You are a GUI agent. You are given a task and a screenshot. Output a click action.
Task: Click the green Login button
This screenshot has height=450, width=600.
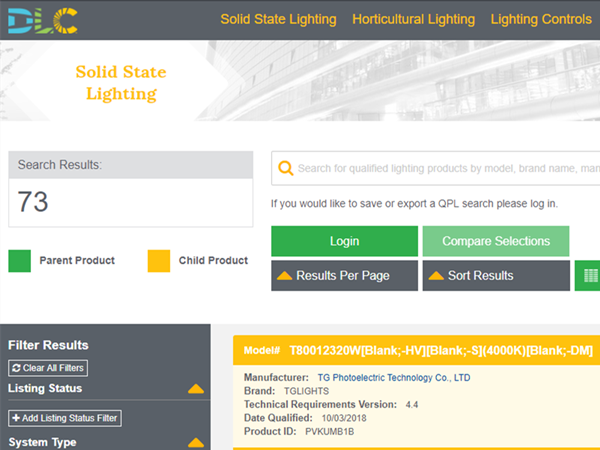(344, 241)
